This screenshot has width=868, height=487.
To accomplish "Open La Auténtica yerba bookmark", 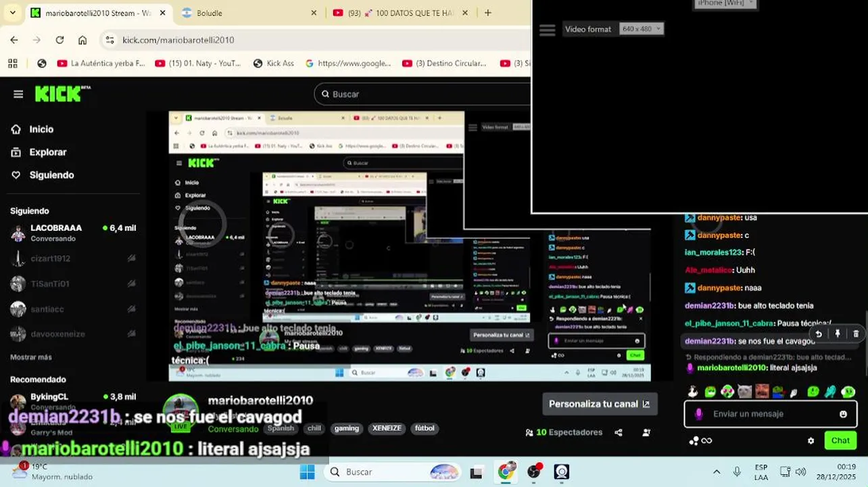I will (x=101, y=63).
